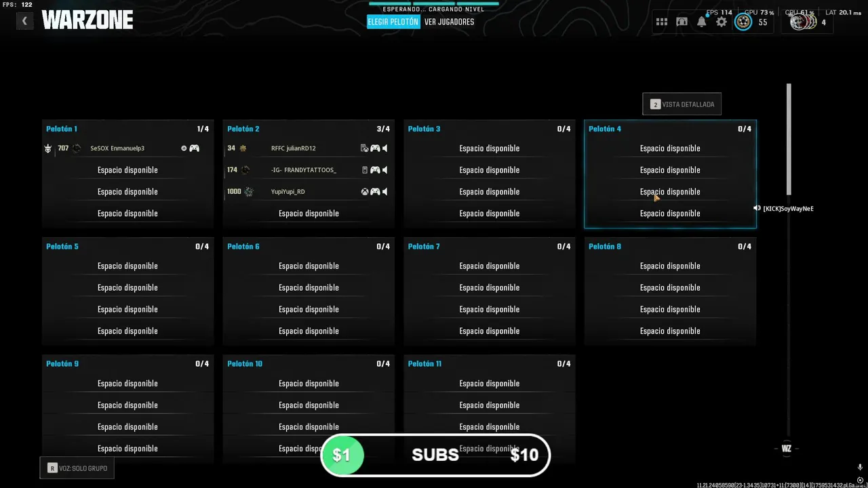Click rank emblem next to level 34

pyautogui.click(x=243, y=148)
